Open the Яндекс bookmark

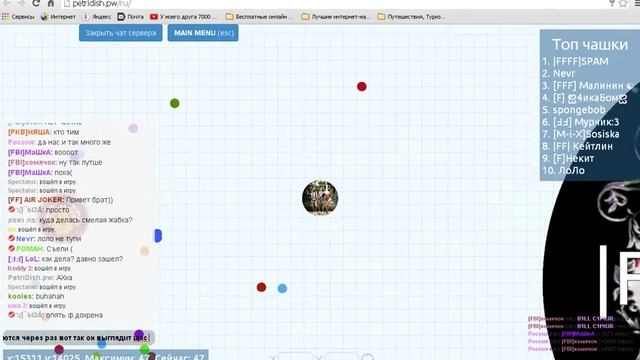click(97, 17)
